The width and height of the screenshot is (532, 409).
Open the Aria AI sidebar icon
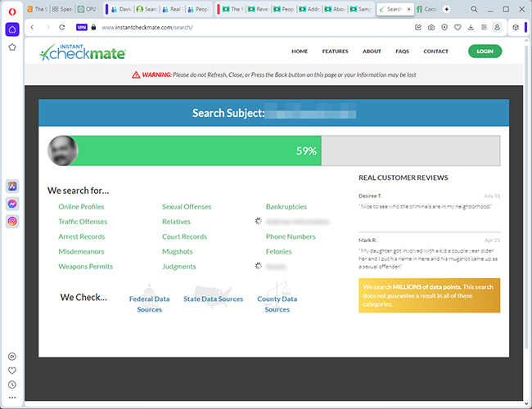[x=12, y=187]
